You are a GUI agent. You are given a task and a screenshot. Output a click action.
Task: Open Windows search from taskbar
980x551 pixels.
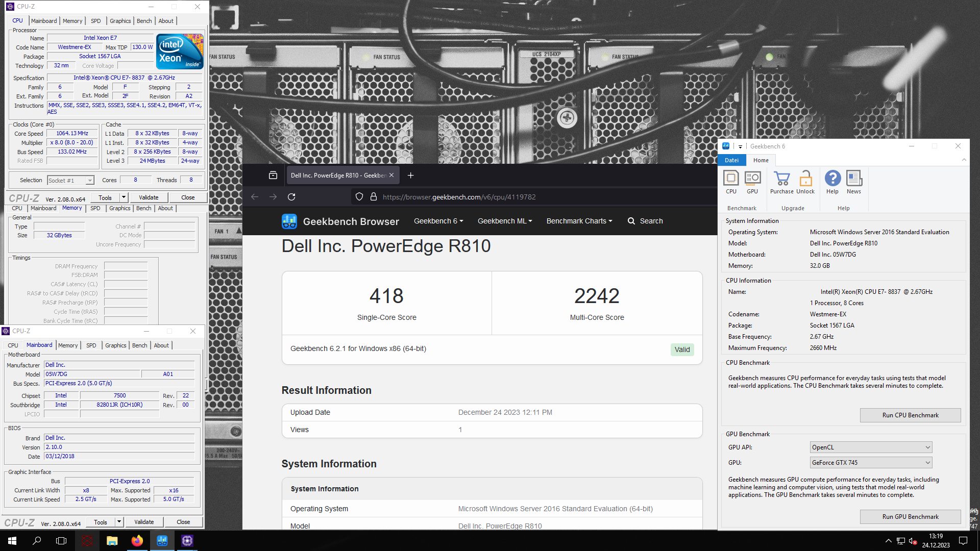pyautogui.click(x=37, y=541)
